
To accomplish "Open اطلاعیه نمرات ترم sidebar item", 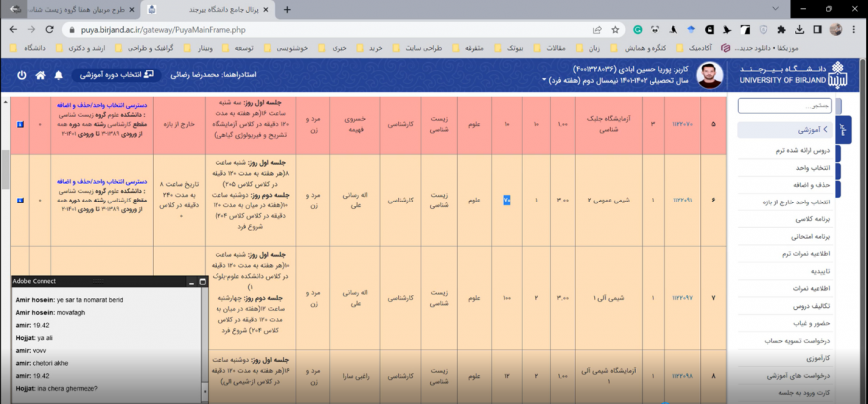I will [x=805, y=254].
